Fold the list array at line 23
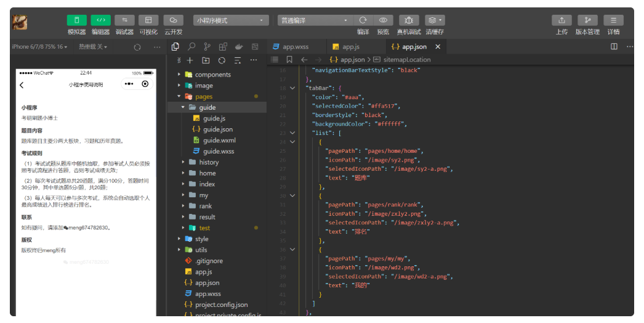This screenshot has height=323, width=644. click(292, 133)
